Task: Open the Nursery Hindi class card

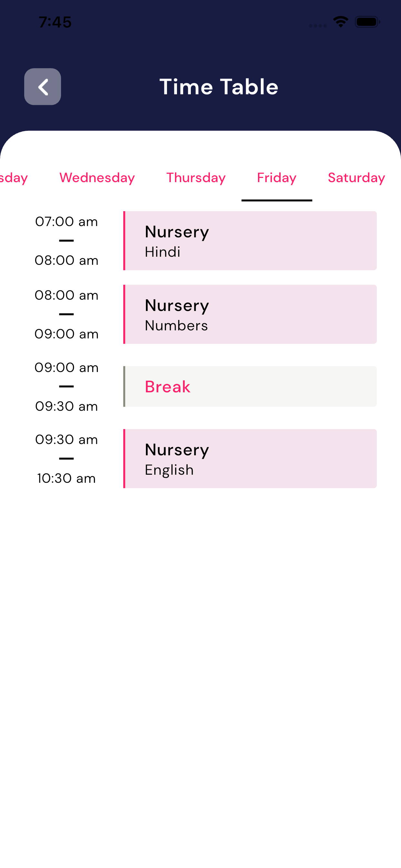Action: click(x=250, y=241)
